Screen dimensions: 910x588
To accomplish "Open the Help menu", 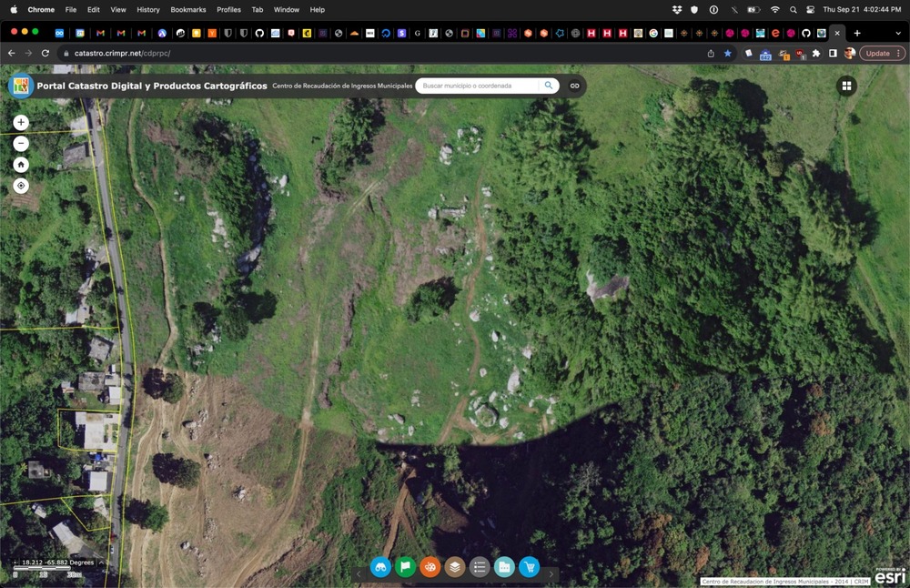I will (x=318, y=10).
